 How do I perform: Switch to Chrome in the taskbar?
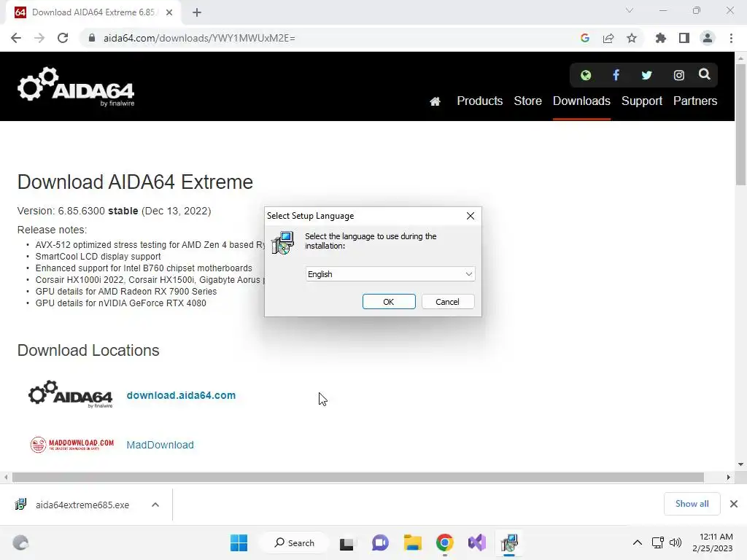click(444, 542)
